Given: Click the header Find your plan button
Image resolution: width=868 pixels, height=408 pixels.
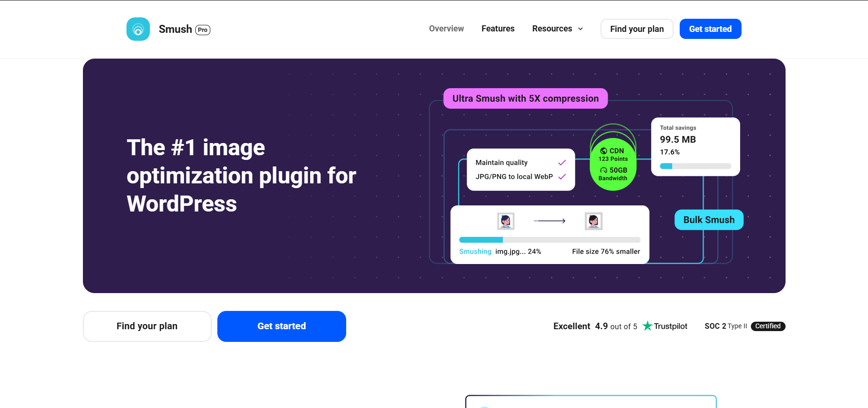Looking at the screenshot, I should click(637, 29).
